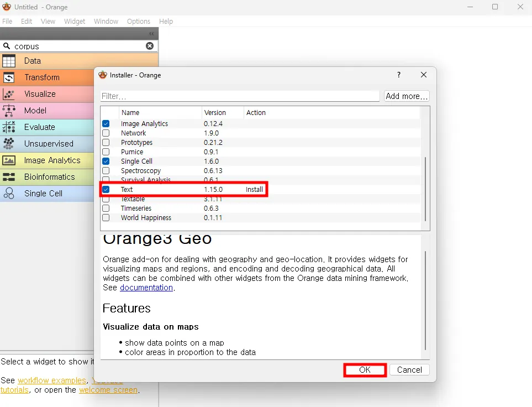532x407 pixels.
Task: Click the corpus search field
Action: click(x=79, y=46)
